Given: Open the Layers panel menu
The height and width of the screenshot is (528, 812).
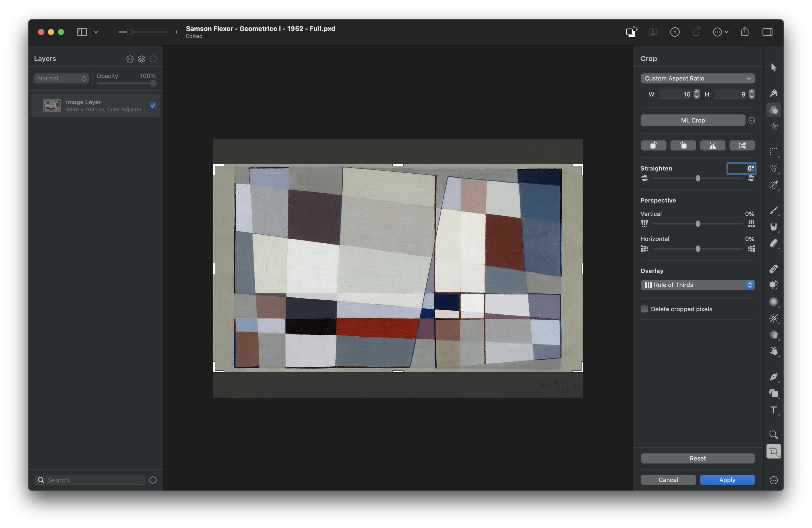Looking at the screenshot, I should [129, 58].
